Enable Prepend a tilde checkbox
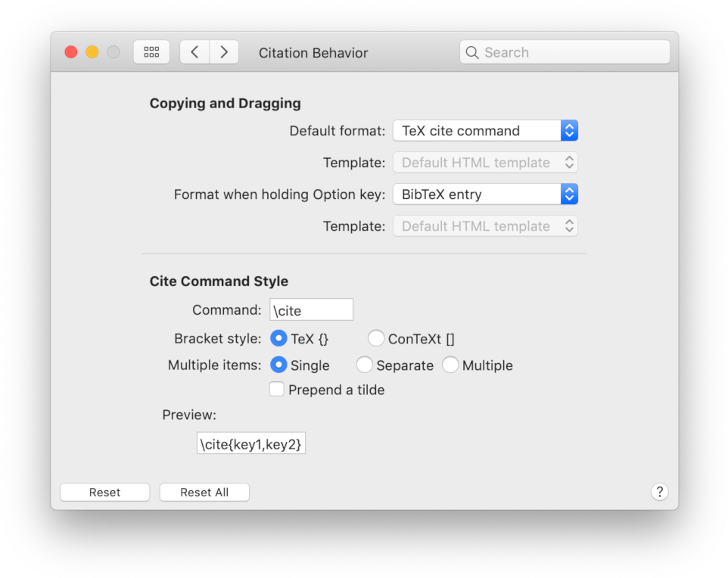728x578 pixels. tap(277, 390)
